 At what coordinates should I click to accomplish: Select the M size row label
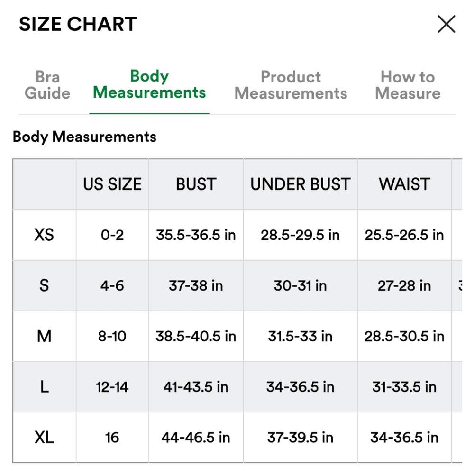click(x=44, y=336)
